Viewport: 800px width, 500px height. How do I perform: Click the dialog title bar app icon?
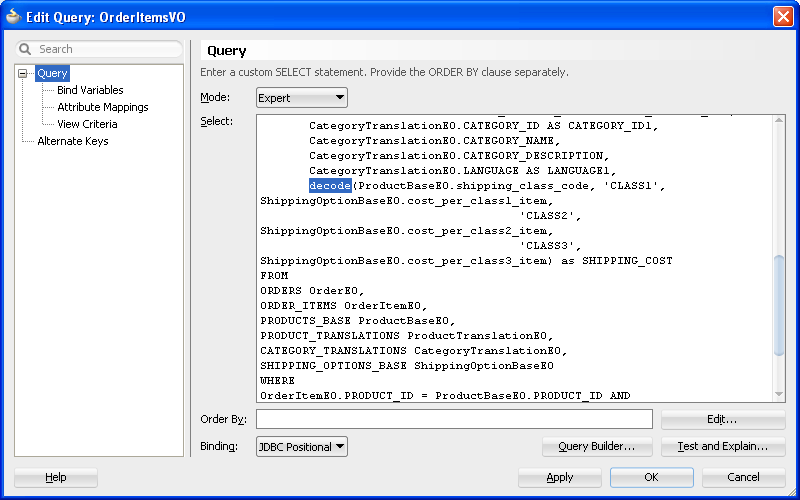(x=13, y=17)
